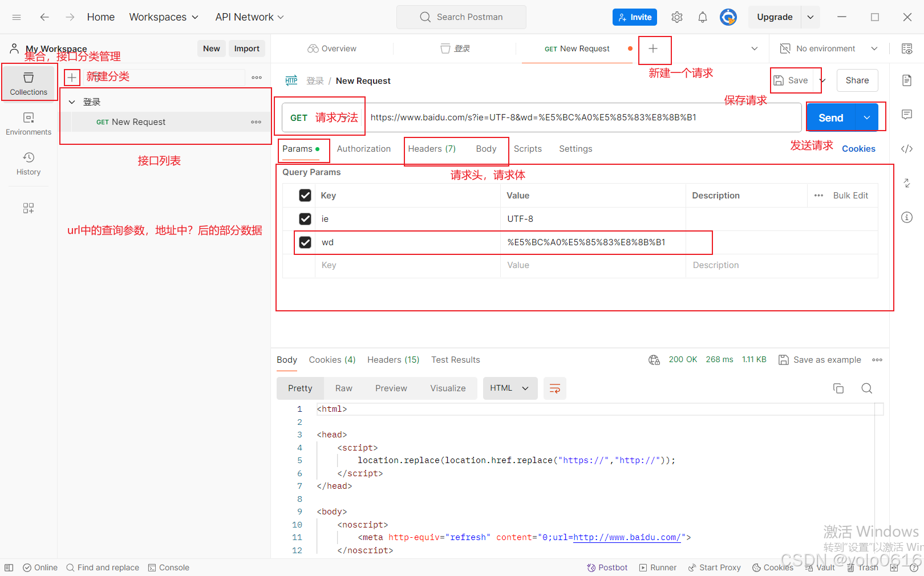
Task: Open the related requests icon in right sidebar
Action: (x=907, y=183)
